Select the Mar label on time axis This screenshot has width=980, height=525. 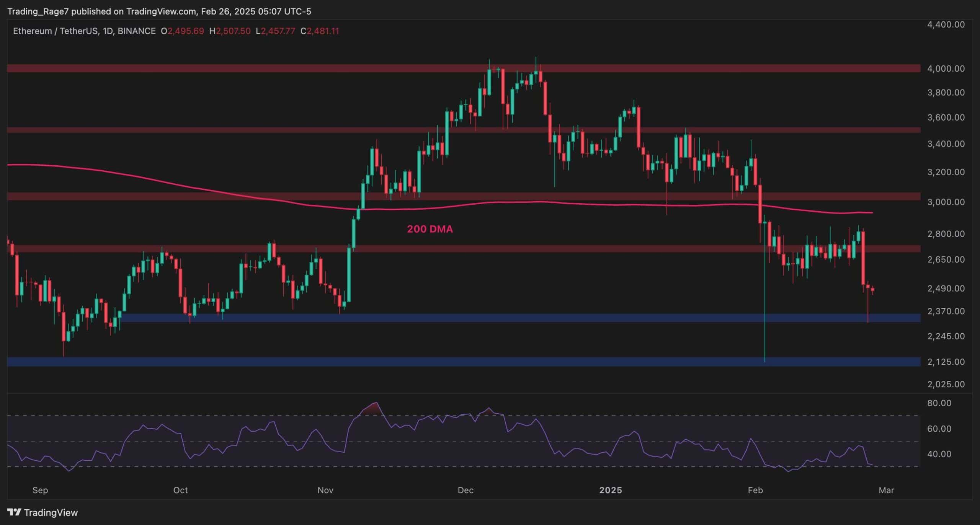coord(886,490)
